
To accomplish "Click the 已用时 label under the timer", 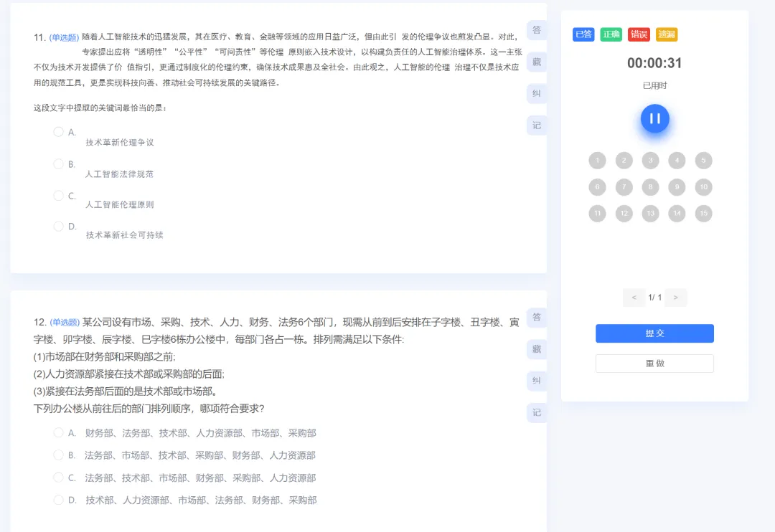I will (x=654, y=85).
